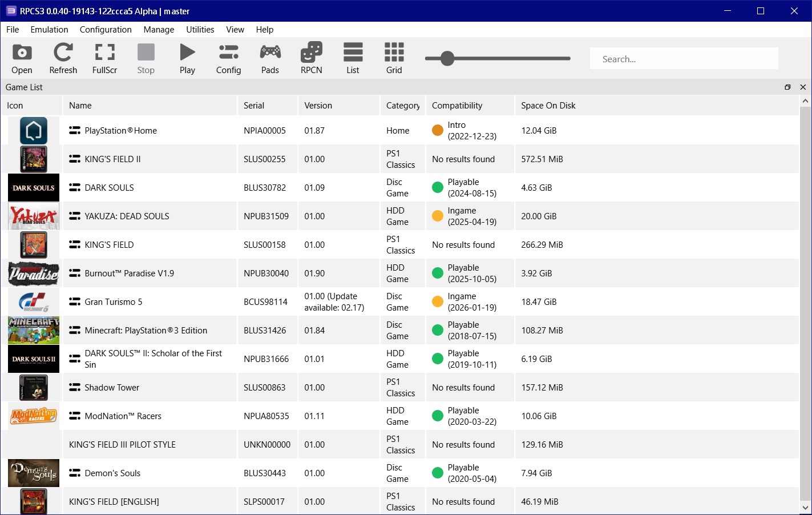Select the Gran Turismo 5 icon
812x515 pixels.
(x=34, y=302)
